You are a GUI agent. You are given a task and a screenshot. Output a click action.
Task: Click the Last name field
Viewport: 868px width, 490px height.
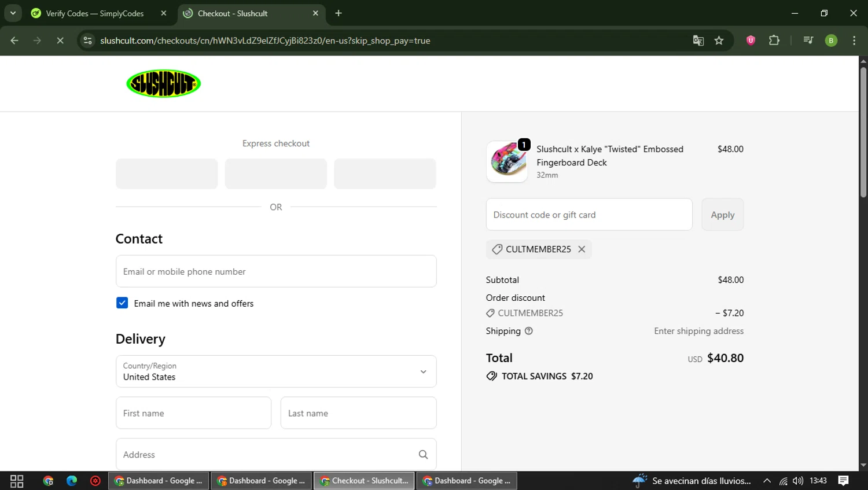[358, 413]
